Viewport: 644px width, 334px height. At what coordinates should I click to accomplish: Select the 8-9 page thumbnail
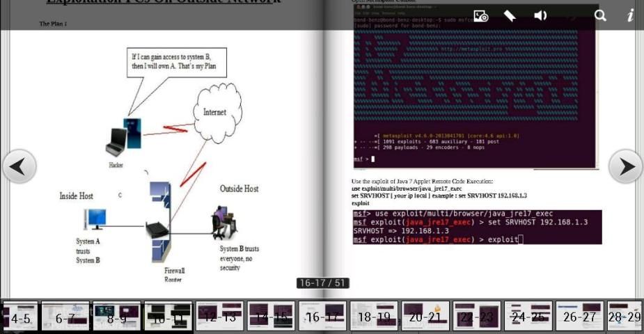pos(116,317)
